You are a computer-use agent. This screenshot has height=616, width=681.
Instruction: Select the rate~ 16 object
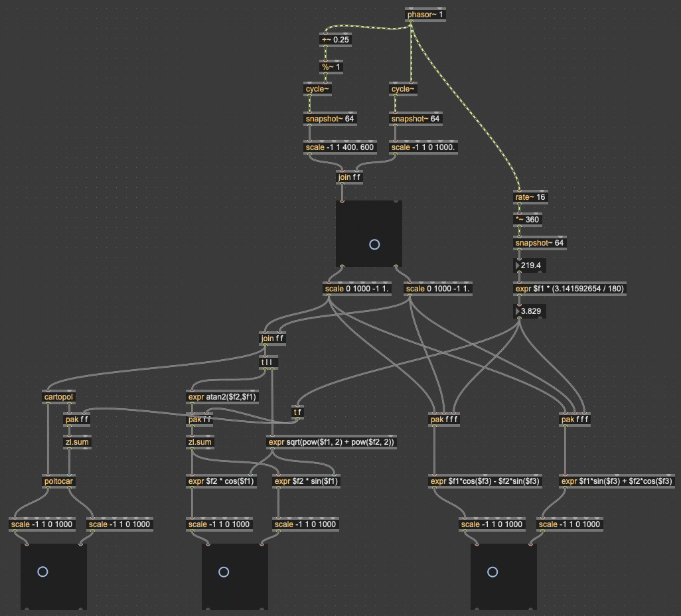click(x=531, y=197)
